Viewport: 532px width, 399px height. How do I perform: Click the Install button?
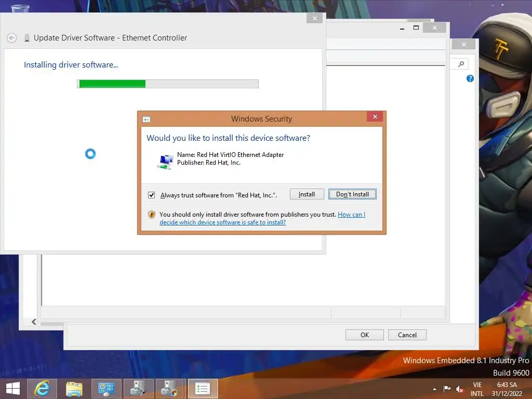pos(307,194)
